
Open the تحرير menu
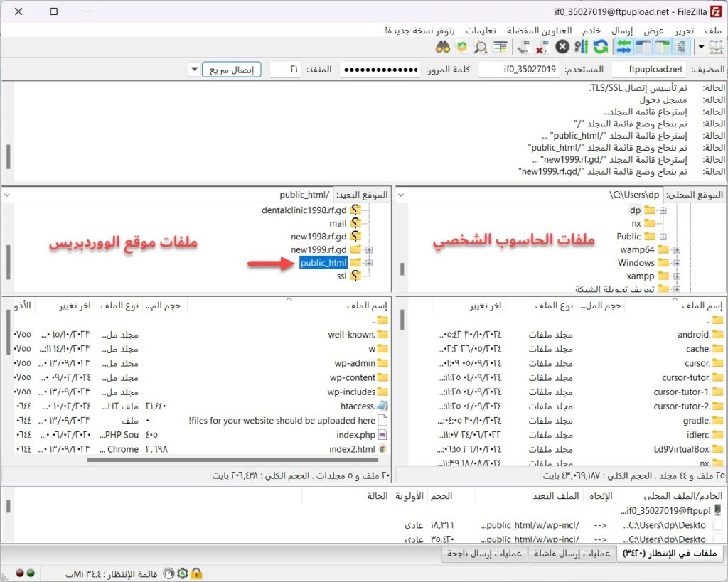pyautogui.click(x=685, y=30)
